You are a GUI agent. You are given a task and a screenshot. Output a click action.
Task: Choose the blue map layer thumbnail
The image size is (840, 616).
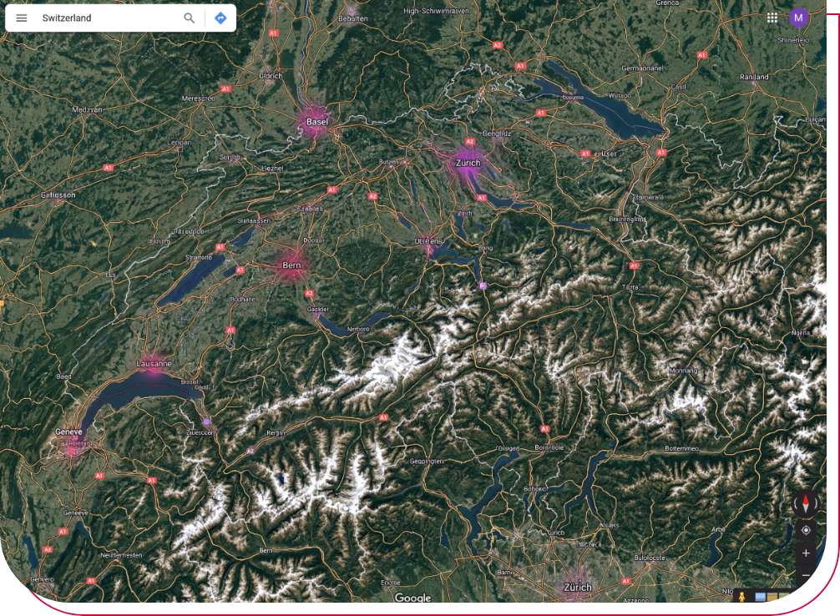tap(760, 597)
